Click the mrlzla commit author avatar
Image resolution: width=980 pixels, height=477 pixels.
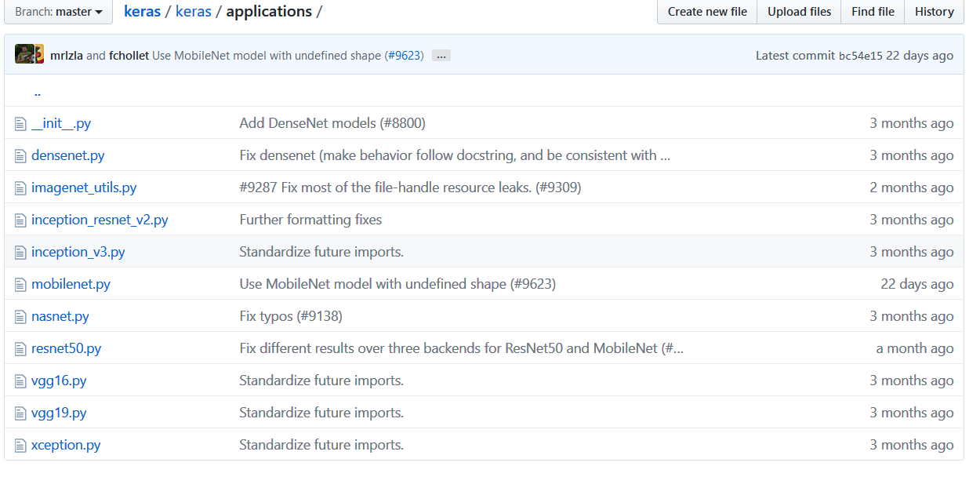tap(24, 55)
